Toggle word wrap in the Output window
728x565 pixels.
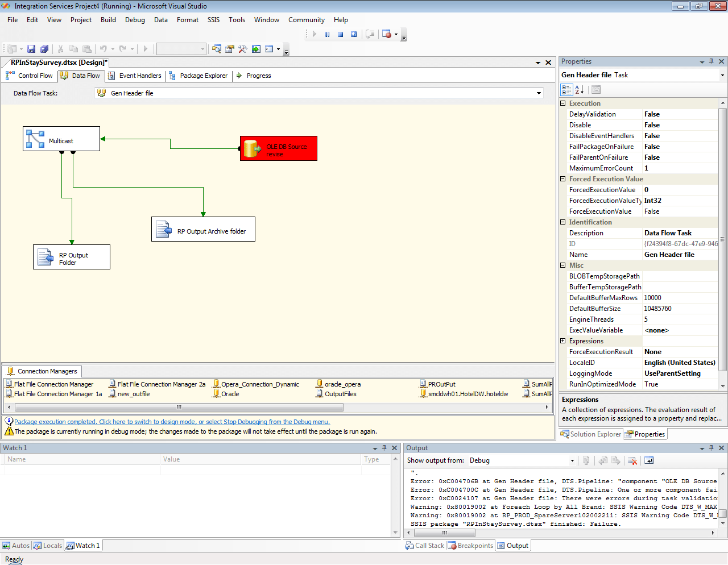point(649,460)
